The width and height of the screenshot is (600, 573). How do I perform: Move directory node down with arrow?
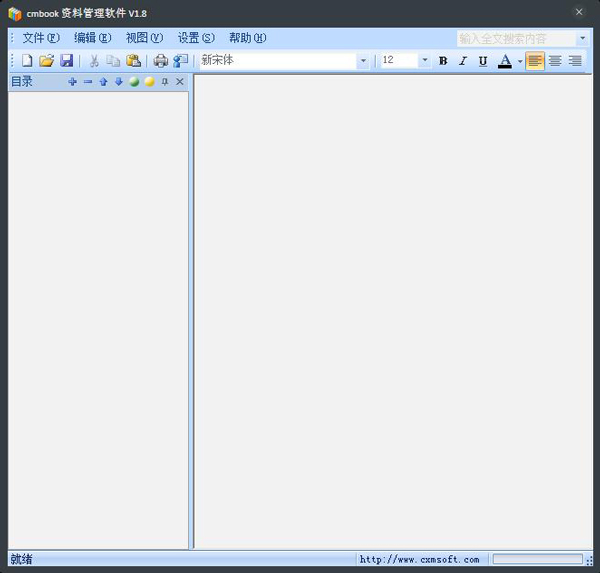[x=119, y=82]
